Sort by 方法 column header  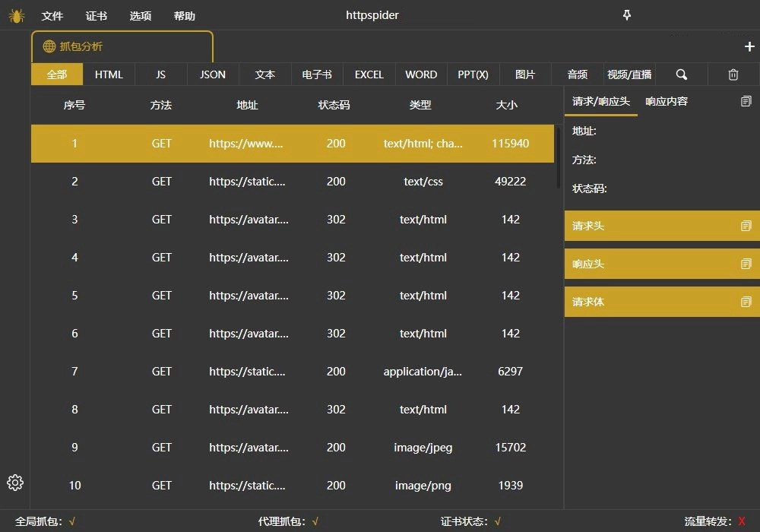[161, 105]
